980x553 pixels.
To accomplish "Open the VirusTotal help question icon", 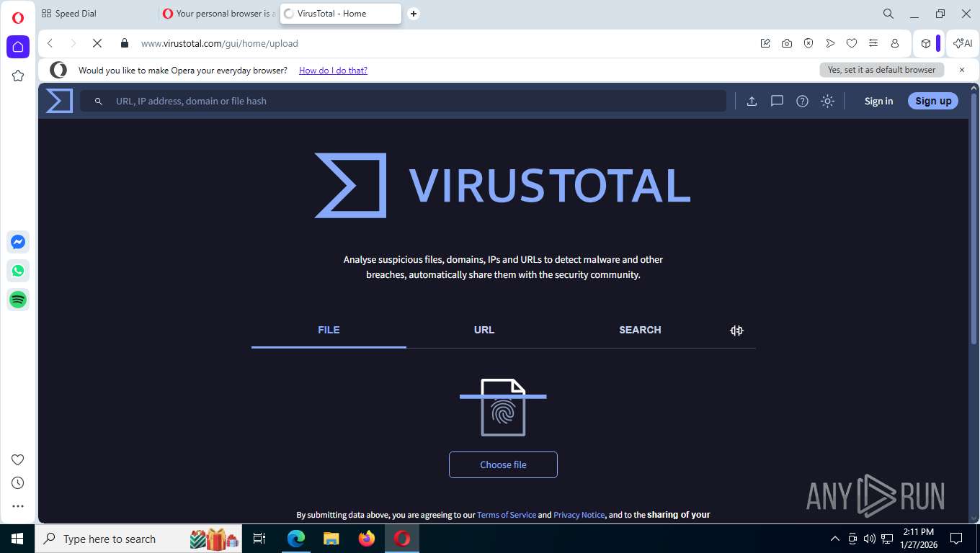I will pyautogui.click(x=802, y=101).
